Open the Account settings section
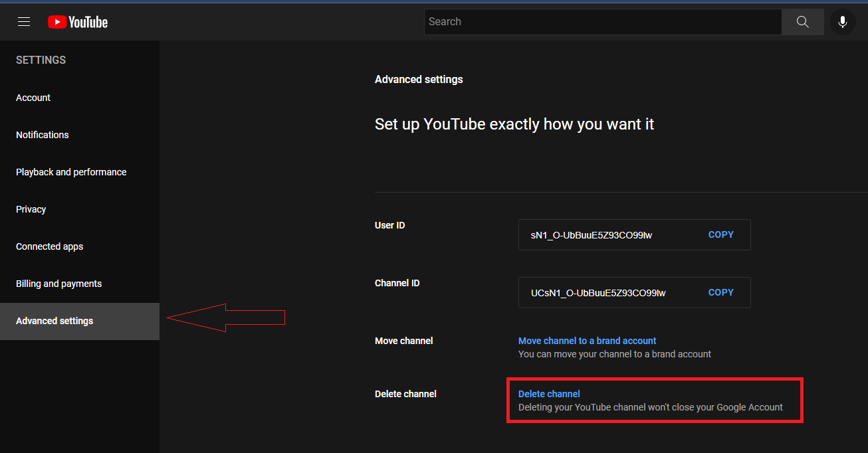 (x=80, y=98)
